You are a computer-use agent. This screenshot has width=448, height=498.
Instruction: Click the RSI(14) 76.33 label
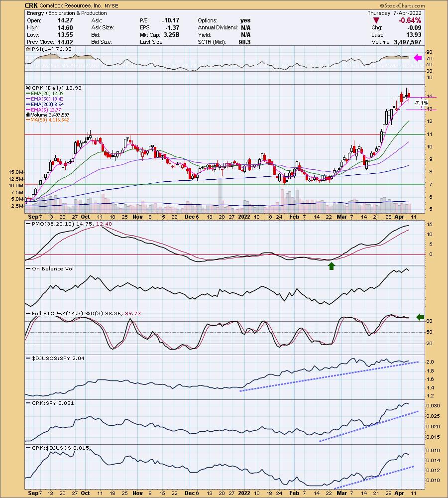coord(51,49)
